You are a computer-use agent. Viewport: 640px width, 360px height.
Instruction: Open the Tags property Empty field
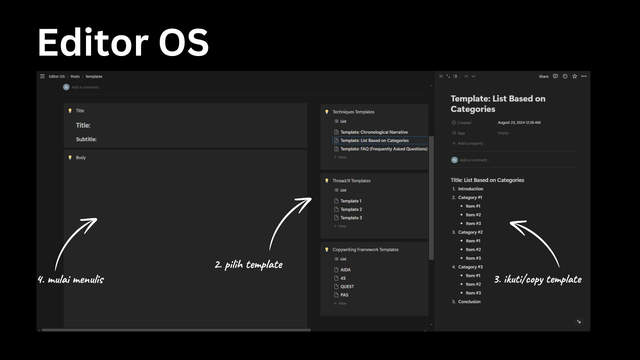pos(503,133)
